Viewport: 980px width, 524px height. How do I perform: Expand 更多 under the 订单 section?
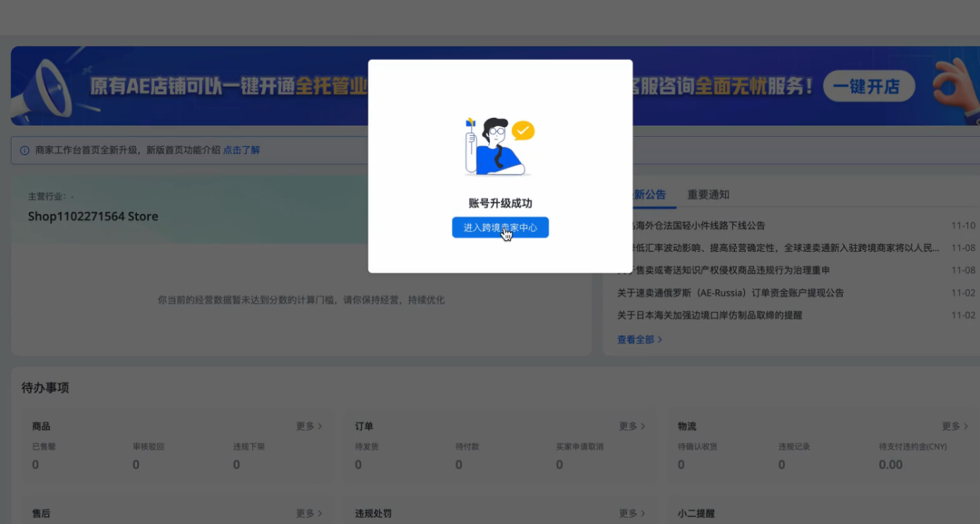pyautogui.click(x=630, y=425)
